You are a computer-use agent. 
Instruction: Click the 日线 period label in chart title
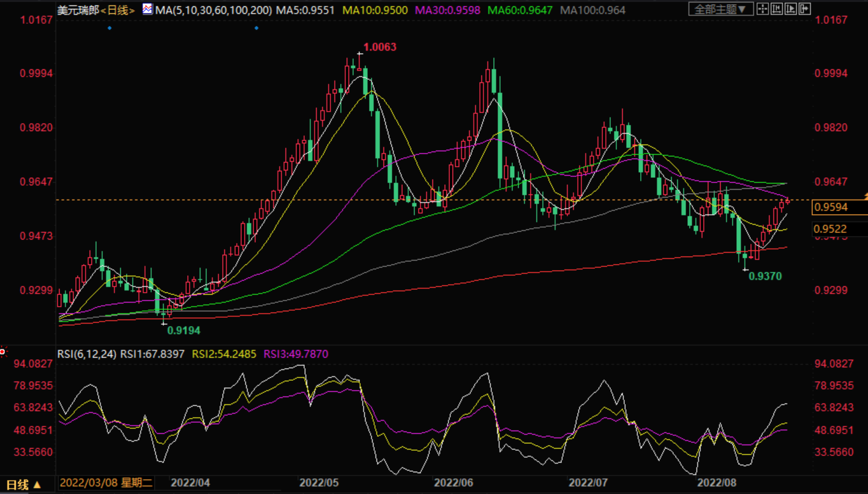[118, 10]
